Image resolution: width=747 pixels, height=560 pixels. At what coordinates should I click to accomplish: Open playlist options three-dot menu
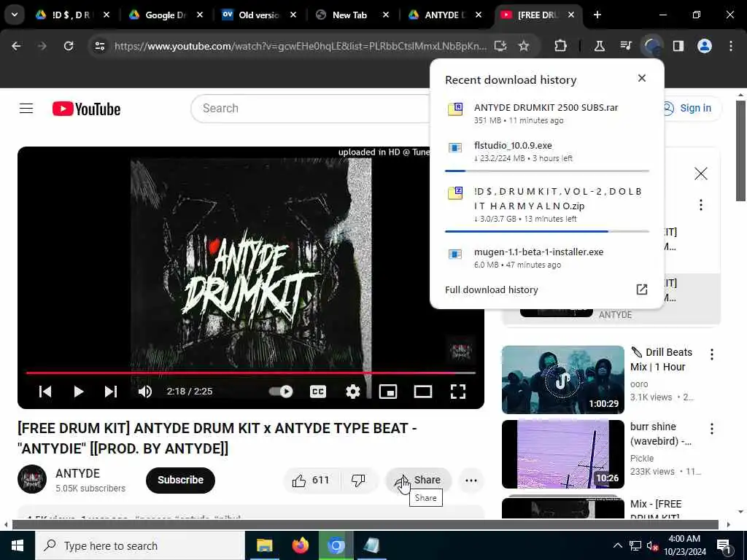tap(700, 205)
